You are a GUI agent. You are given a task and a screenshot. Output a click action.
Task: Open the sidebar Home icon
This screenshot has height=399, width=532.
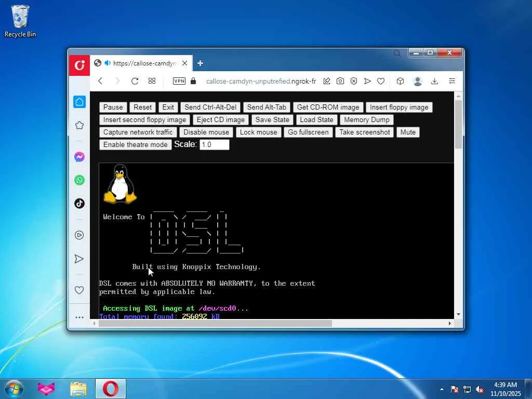coord(79,102)
